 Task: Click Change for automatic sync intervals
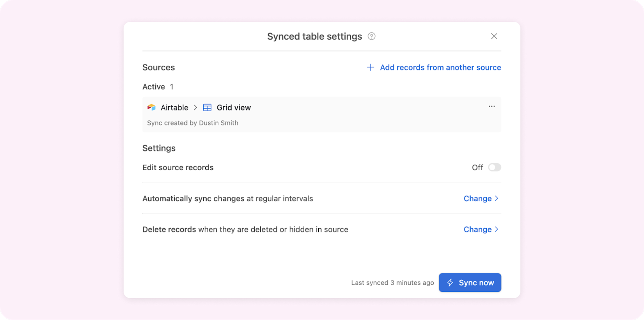477,199
